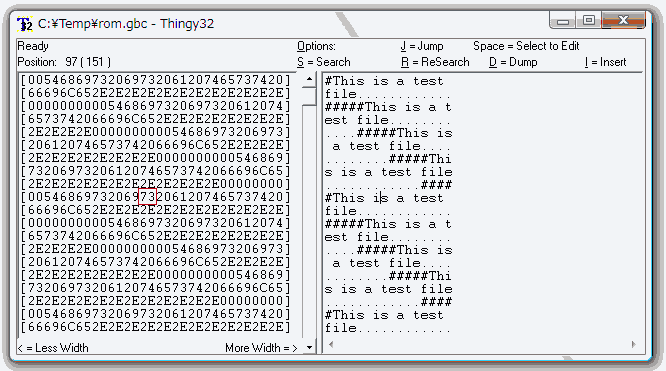This screenshot has height=371, width=666.
Task: Click the Position: 97 ( 151 ) readout
Action: point(64,62)
